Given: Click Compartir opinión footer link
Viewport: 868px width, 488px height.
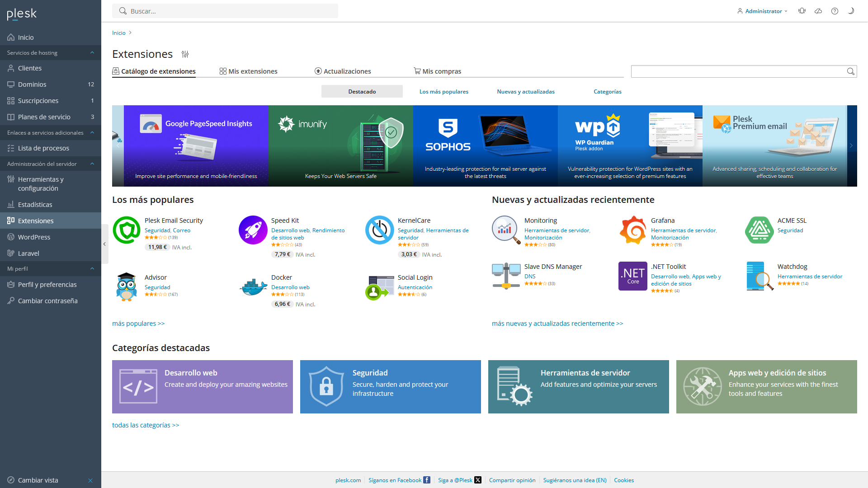Looking at the screenshot, I should coord(512,480).
